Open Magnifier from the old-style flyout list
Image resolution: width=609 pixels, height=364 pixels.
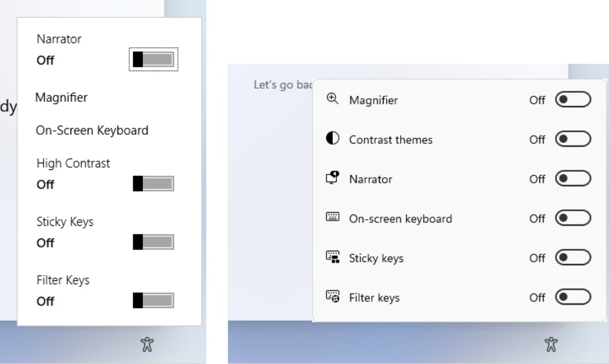click(x=61, y=97)
